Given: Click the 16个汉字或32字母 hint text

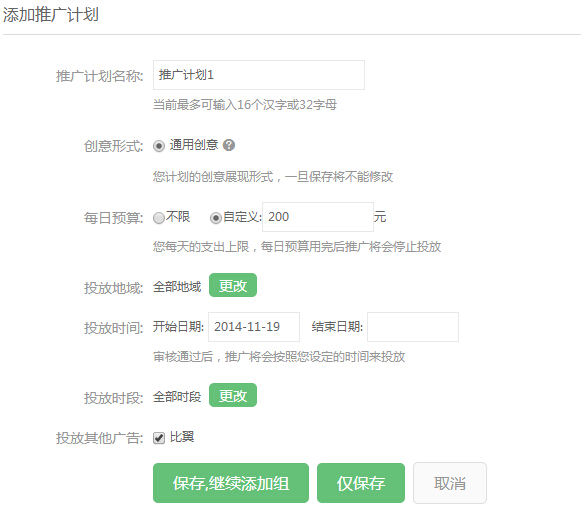Looking at the screenshot, I should tap(287, 105).
